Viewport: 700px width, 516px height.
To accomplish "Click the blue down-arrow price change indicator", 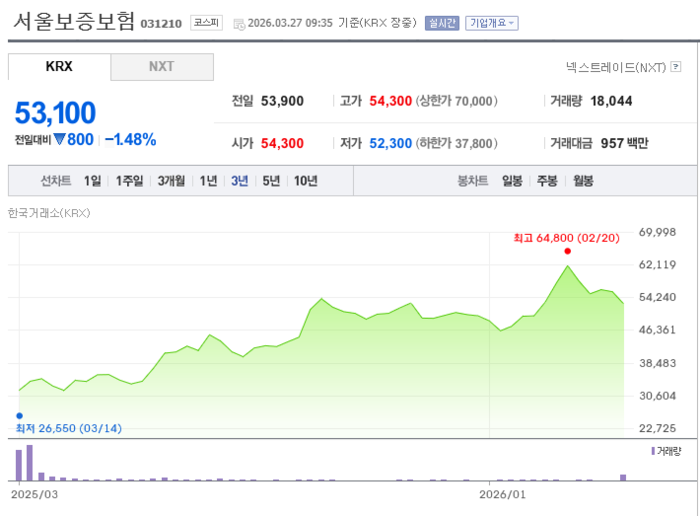I will [x=59, y=140].
